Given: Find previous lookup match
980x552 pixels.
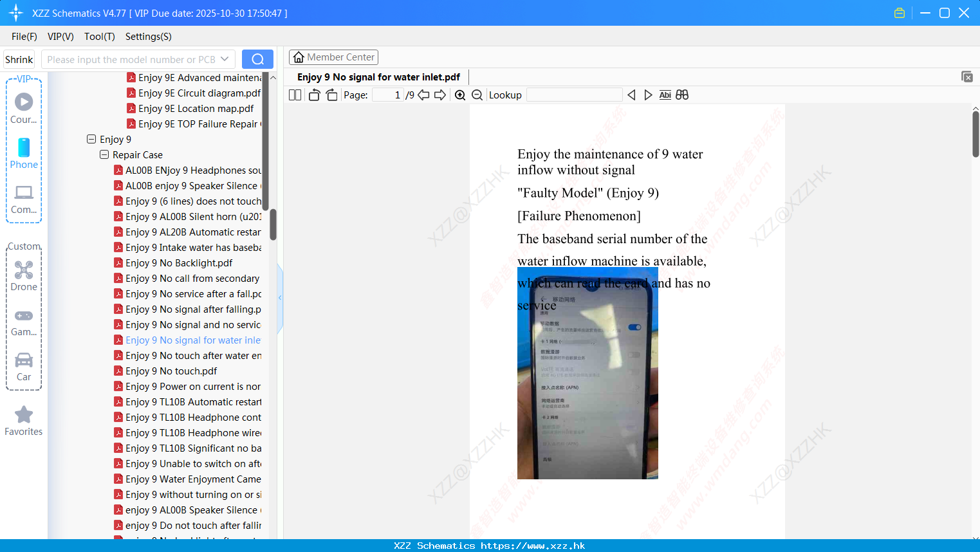Looking at the screenshot, I should (x=631, y=95).
